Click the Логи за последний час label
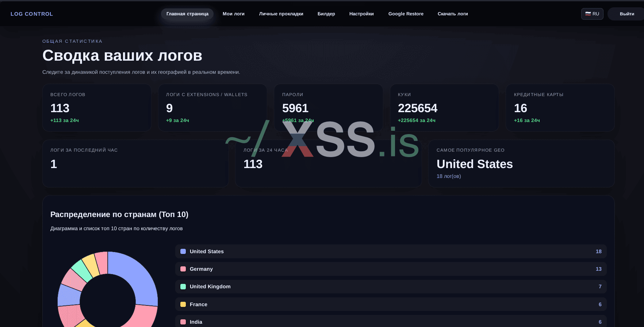Screen dimensions: 644x327 (84, 150)
